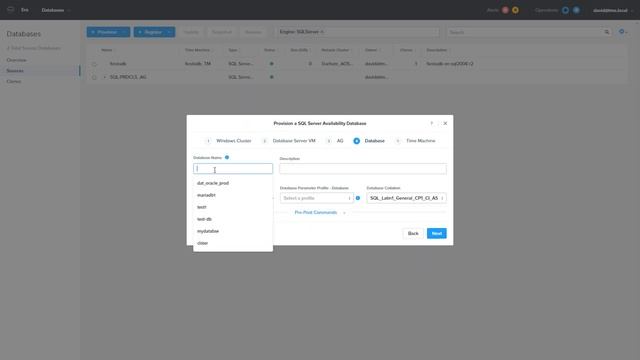
Task: Open the gear settings icon above the table
Action: click(623, 32)
